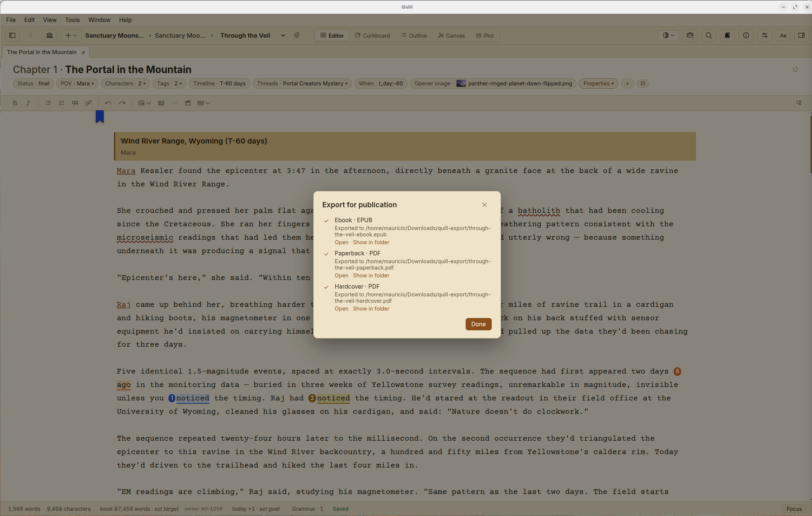Pin the chapter with the pin icon
The width and height of the screenshot is (812, 516).
tap(795, 70)
